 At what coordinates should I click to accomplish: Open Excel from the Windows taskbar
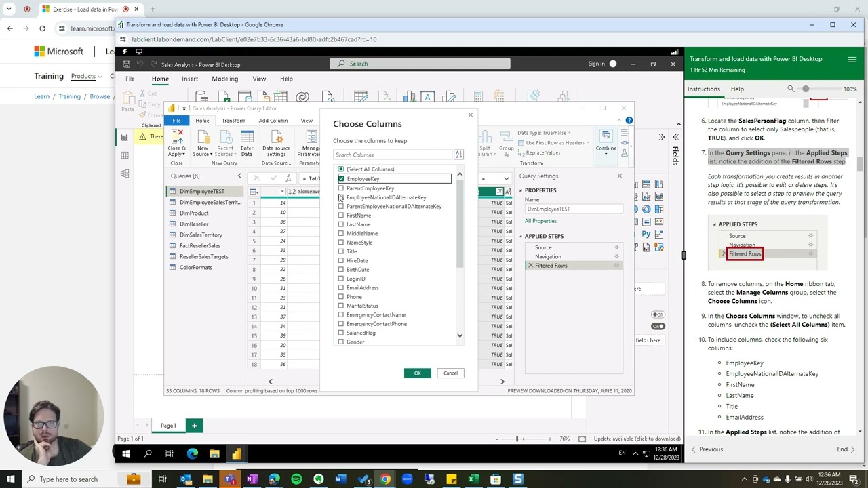473,479
